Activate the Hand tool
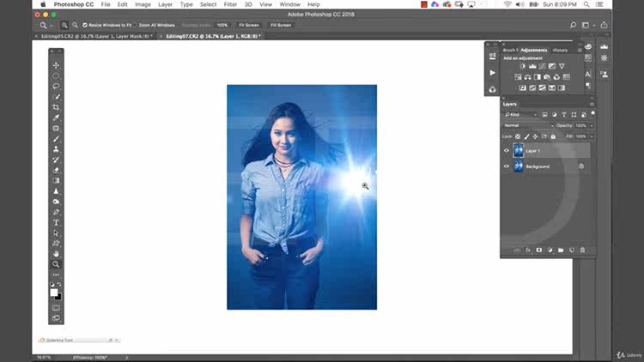 point(57,254)
